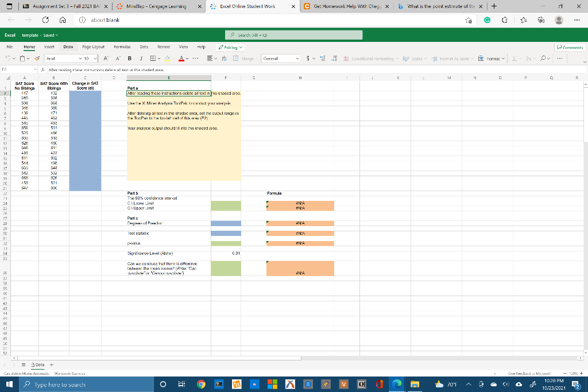The image size is (588, 392).
Task: Apply cell borders
Action: pyautogui.click(x=153, y=59)
